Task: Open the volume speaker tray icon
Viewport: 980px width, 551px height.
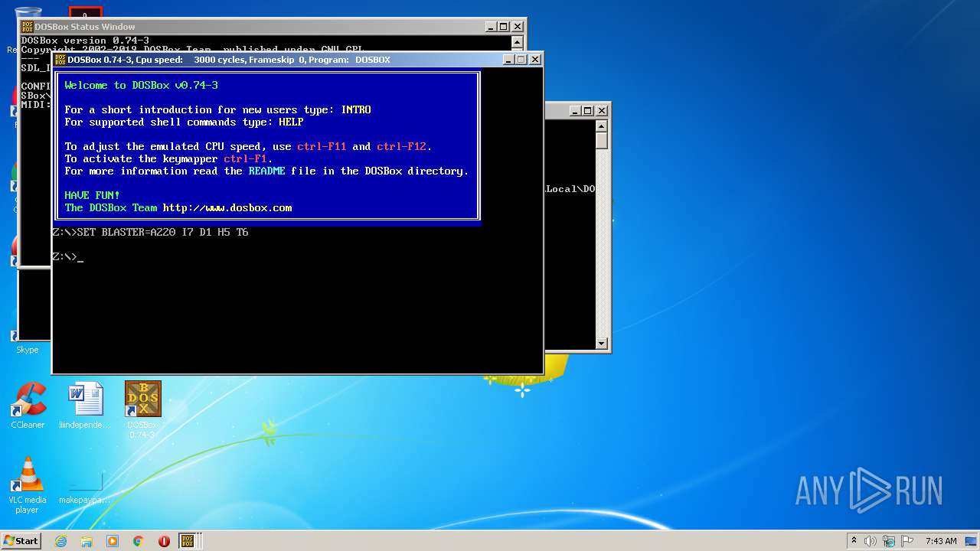Action: [x=871, y=541]
